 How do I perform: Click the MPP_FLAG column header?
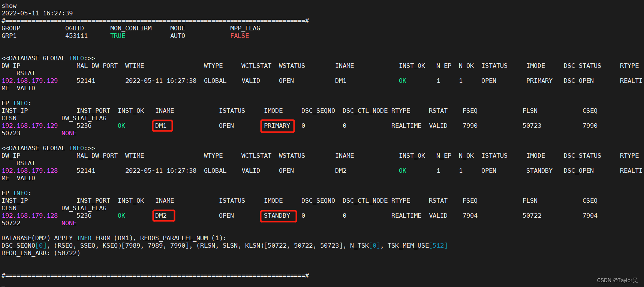tap(245, 28)
